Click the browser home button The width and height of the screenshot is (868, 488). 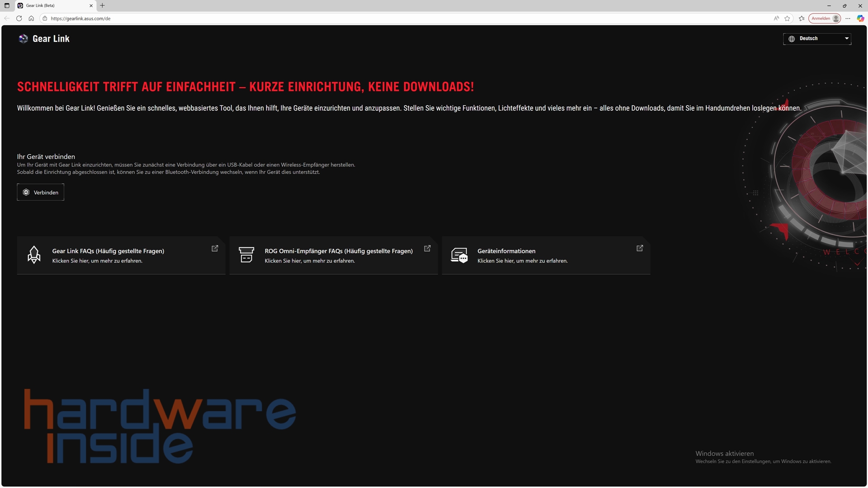coord(31,19)
